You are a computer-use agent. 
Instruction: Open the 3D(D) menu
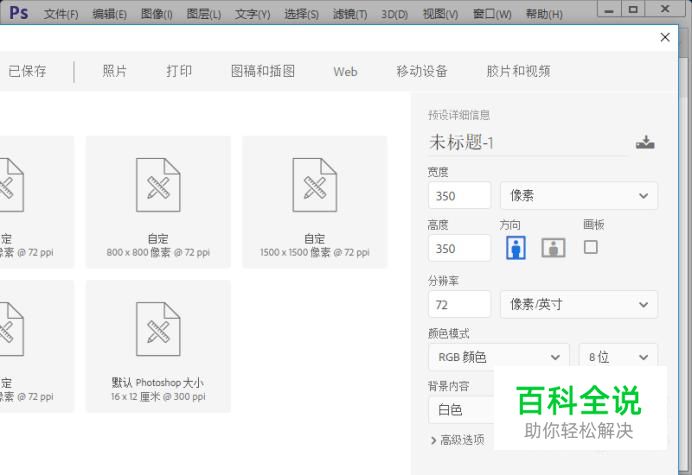395,14
